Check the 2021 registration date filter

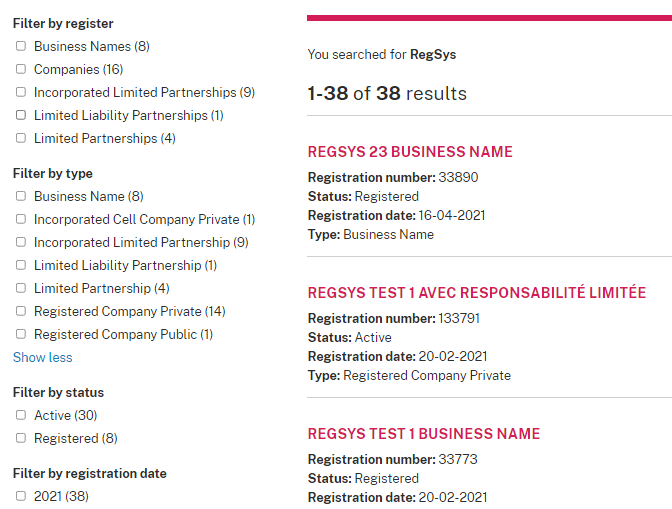(x=21, y=496)
